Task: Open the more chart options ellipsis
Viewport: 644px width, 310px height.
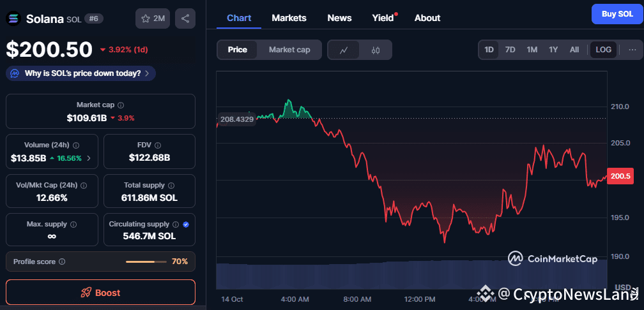Action: [x=632, y=50]
